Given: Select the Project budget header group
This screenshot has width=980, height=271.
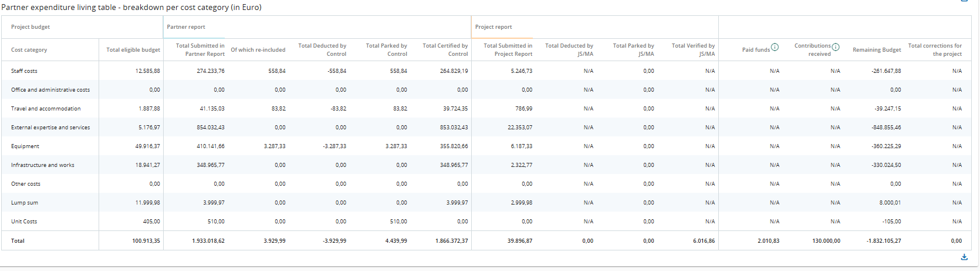Looking at the screenshot, I should click(x=31, y=27).
